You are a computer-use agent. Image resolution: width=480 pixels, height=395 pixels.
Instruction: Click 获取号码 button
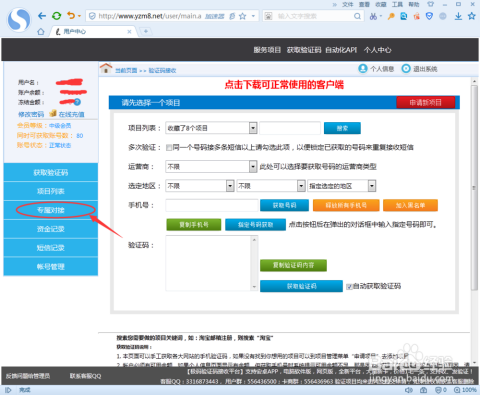284,205
